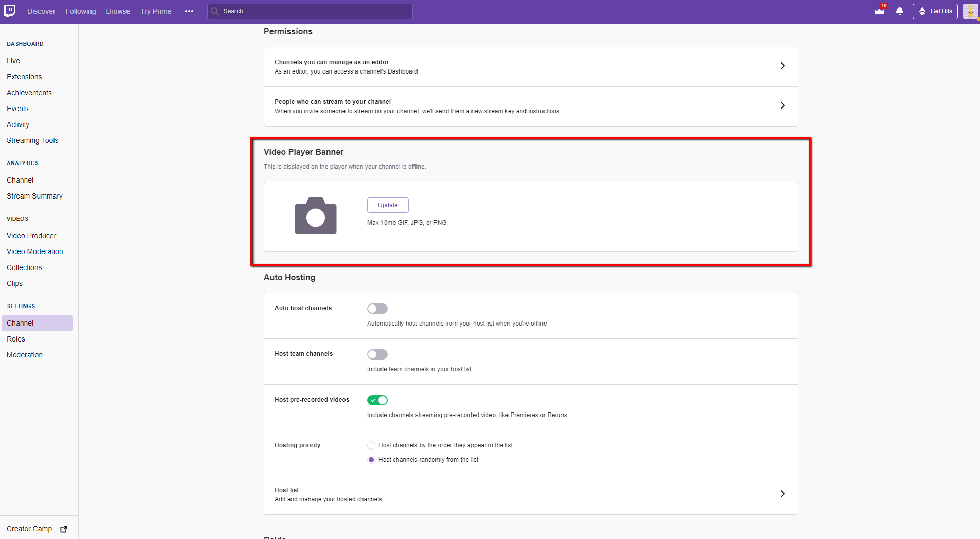The width and height of the screenshot is (980, 539).
Task: Open the Browse menu item
Action: [118, 11]
